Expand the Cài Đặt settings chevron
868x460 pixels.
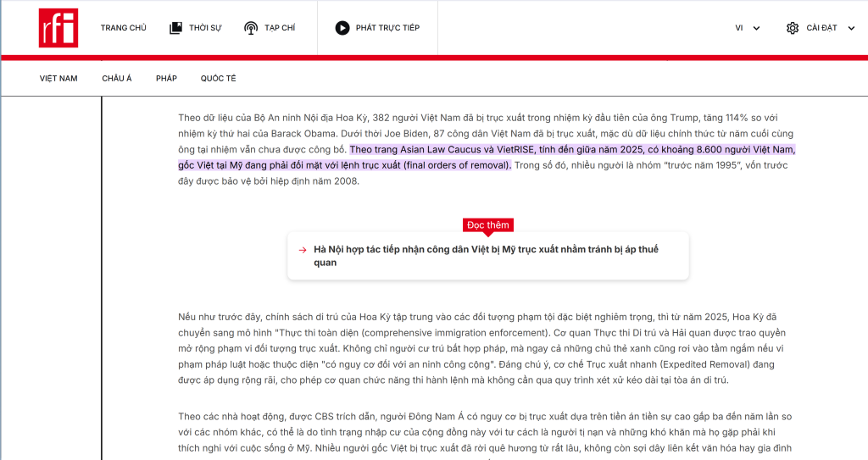[851, 28]
